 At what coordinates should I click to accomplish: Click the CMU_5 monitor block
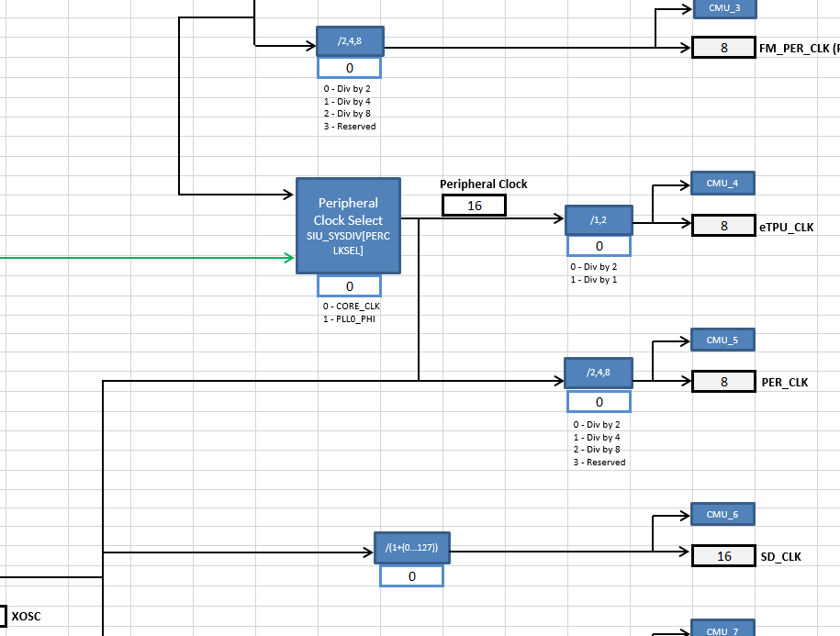coord(721,339)
